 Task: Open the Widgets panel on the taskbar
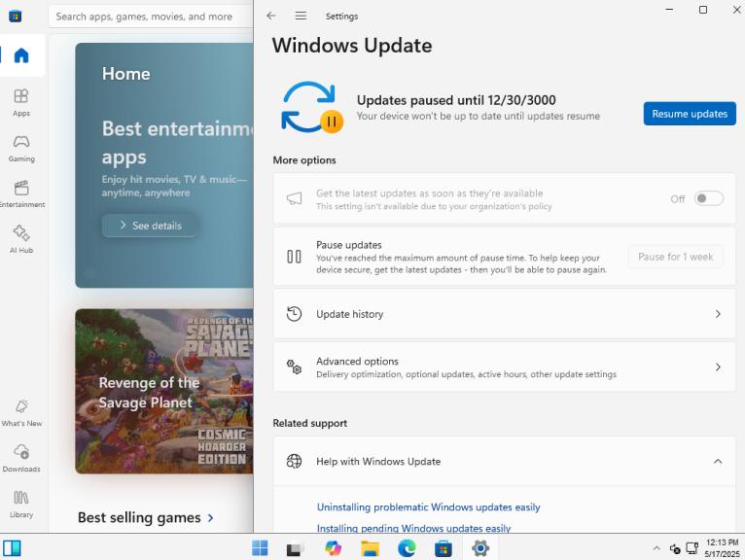(12, 548)
